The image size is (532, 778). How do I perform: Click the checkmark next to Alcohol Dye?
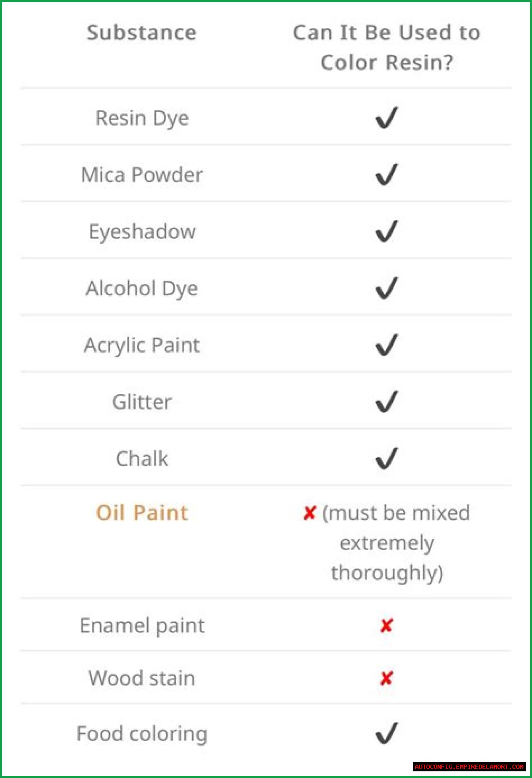coord(387,288)
